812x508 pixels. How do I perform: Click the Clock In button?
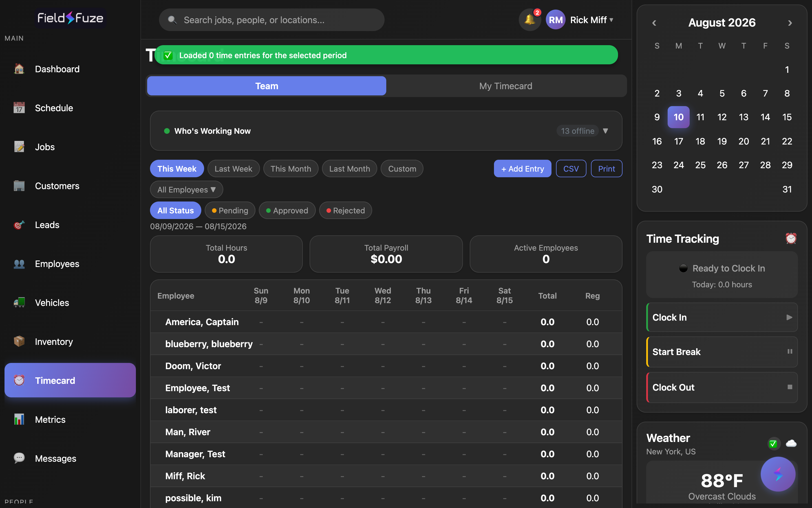722,317
